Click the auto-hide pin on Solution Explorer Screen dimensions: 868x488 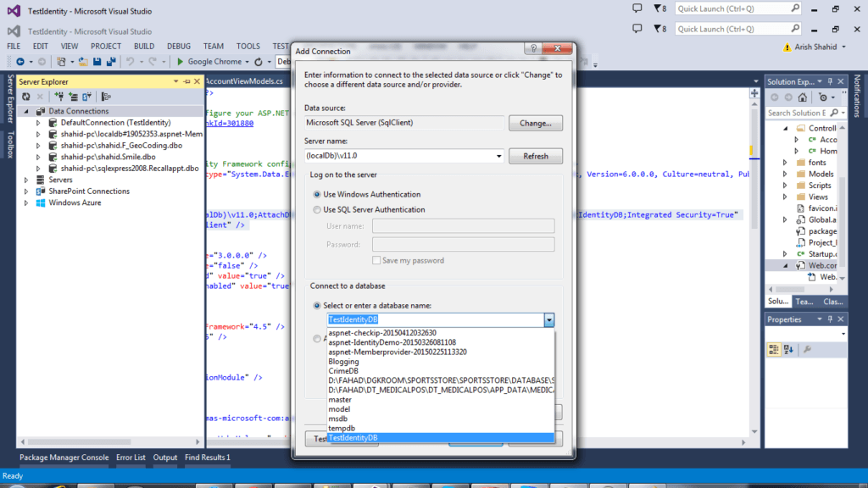click(830, 81)
